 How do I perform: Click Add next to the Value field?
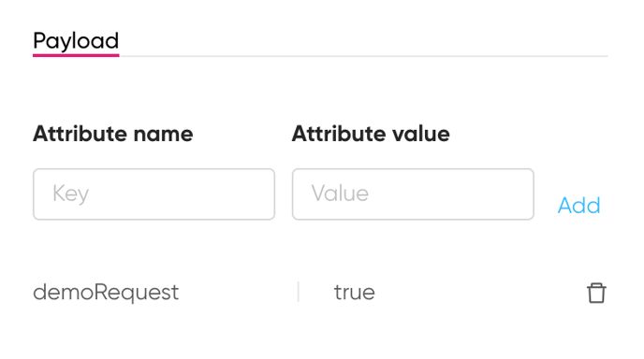pos(578,205)
